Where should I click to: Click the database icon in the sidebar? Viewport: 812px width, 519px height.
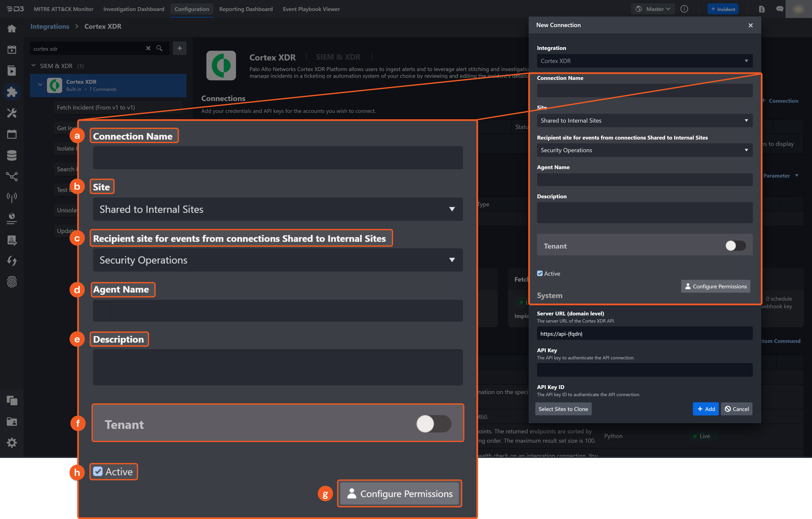tap(12, 155)
